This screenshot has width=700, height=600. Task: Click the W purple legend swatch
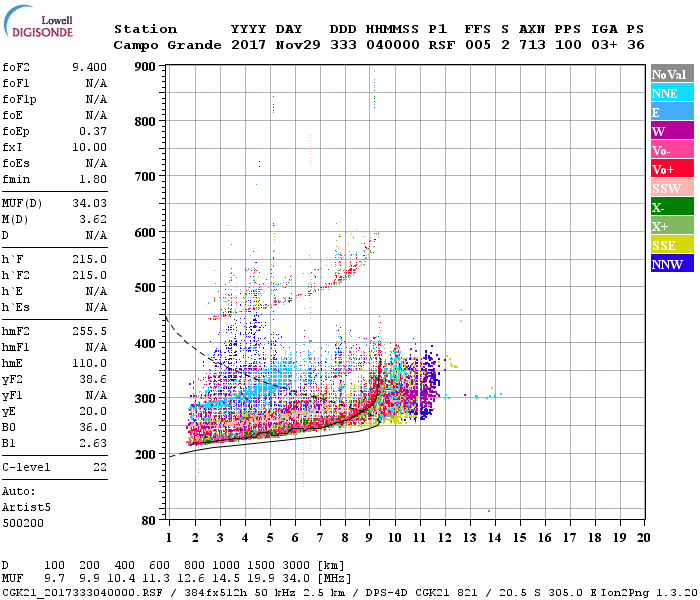click(672, 131)
